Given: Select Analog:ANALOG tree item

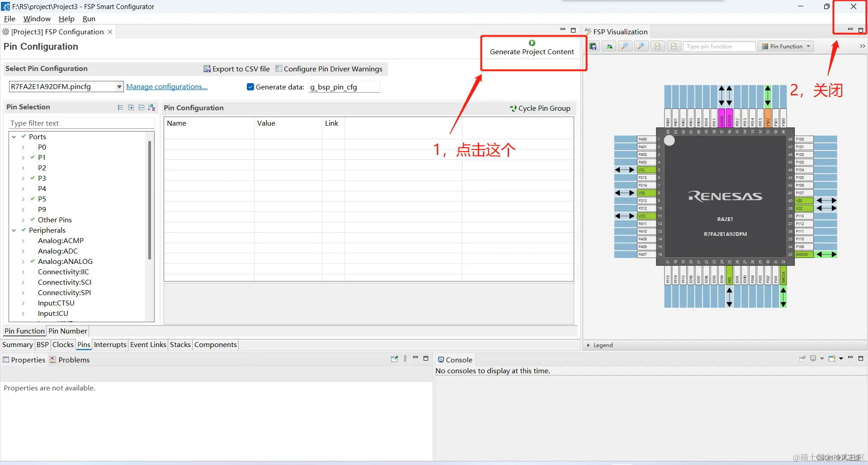Looking at the screenshot, I should pyautogui.click(x=65, y=261).
